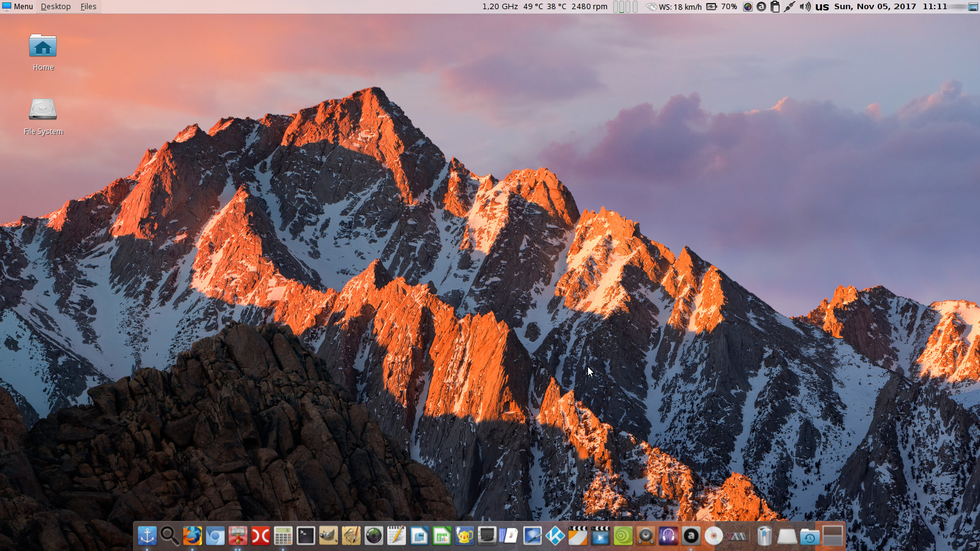Launch the VM virtual machine dock icon
Screen dimensions: 980x551
[736, 536]
